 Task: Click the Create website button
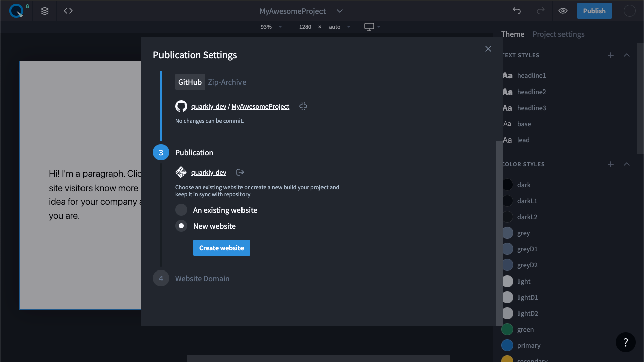point(221,248)
